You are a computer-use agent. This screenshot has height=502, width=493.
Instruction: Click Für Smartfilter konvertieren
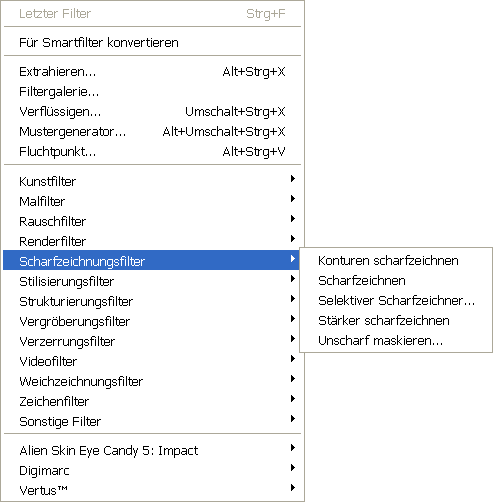(x=152, y=43)
